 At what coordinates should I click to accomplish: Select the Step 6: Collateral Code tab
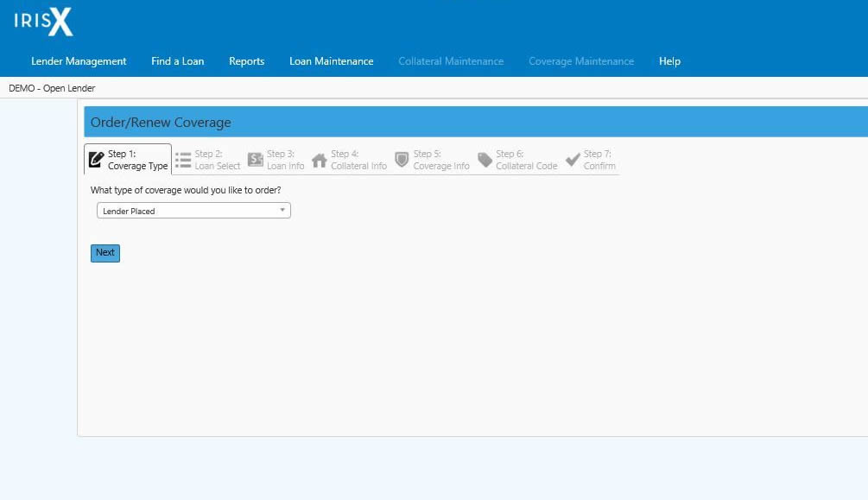coord(517,160)
